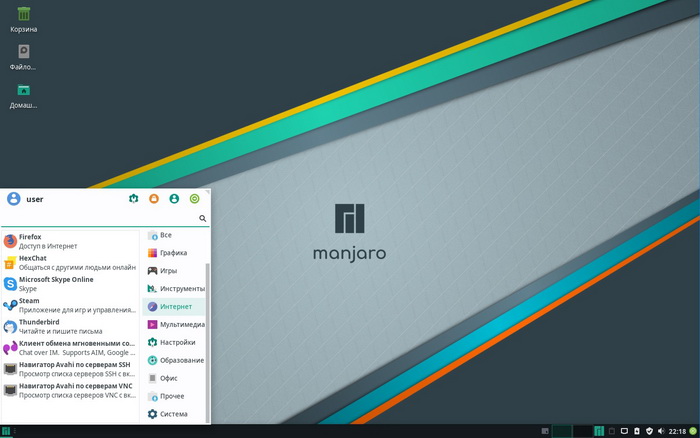700x438 pixels.
Task: Launch HexChat from the application list
Action: [x=70, y=263]
